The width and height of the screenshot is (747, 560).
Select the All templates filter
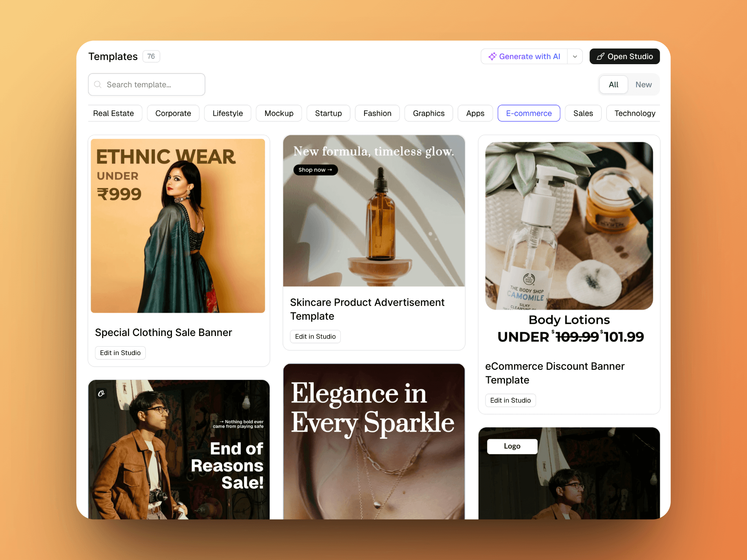coord(614,84)
